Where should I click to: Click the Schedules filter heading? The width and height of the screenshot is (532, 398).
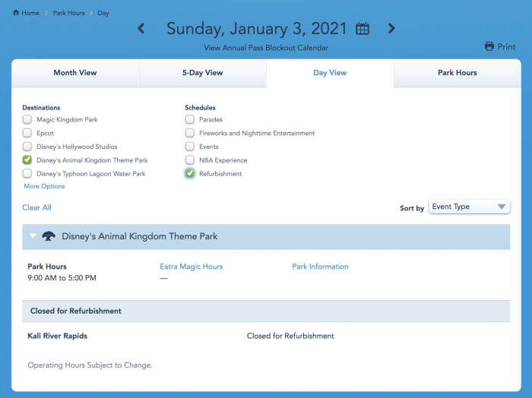click(x=200, y=107)
